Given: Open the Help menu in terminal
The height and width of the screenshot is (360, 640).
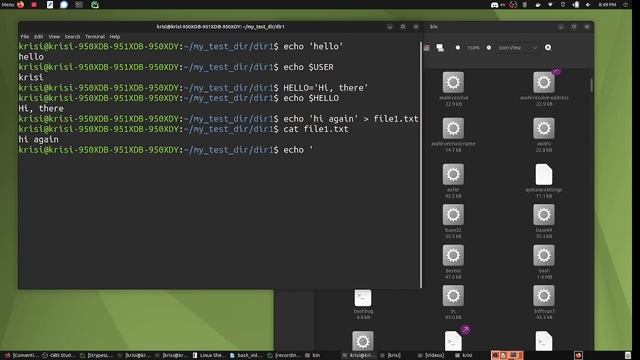Looking at the screenshot, I should 115,36.
